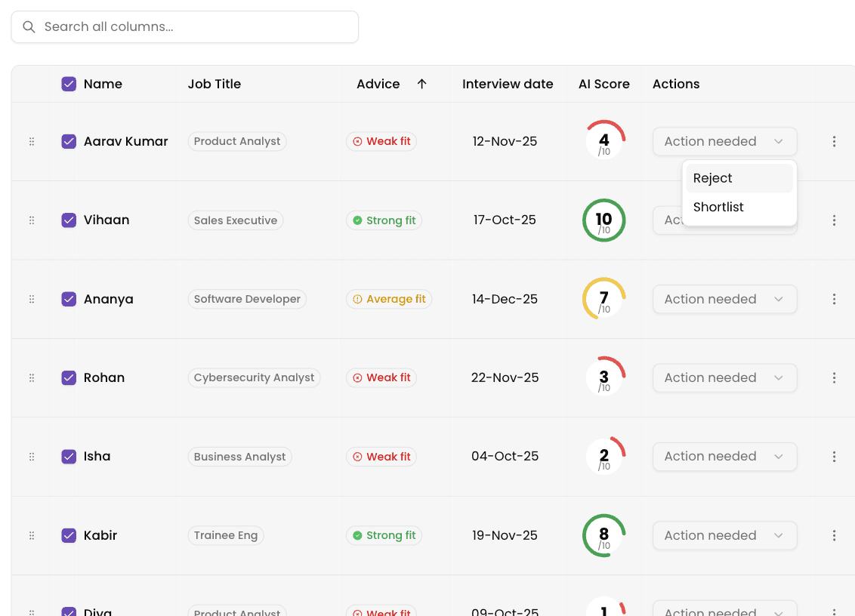Deselect the Vihaan row checkbox
The image size is (855, 616).
[x=69, y=220]
